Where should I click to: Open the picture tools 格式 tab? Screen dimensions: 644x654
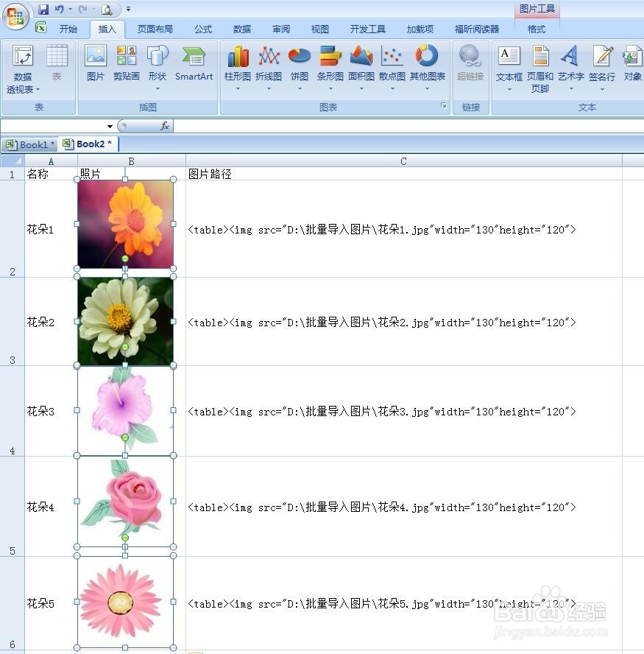pos(537,29)
